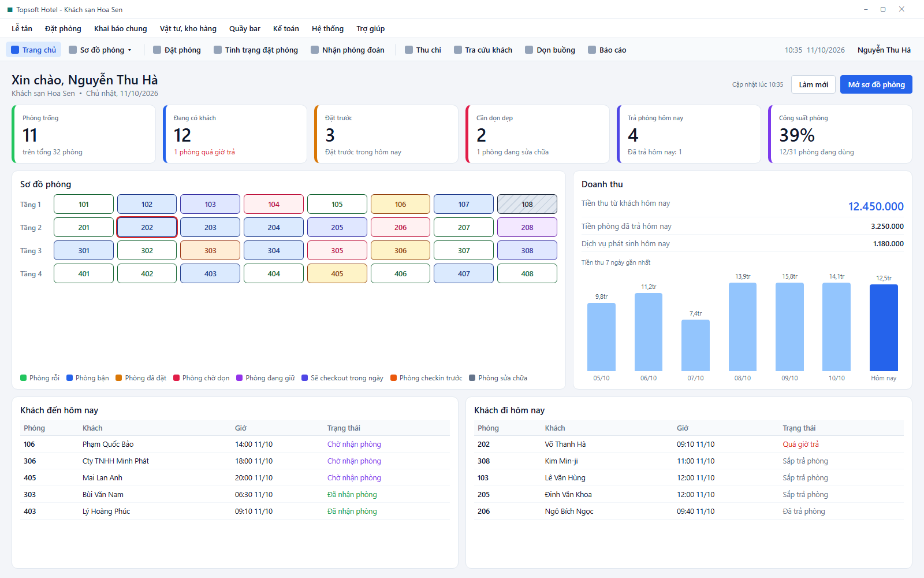Click the Đặt phòng toolbar icon
This screenshot has height=578, width=924.
157,50
